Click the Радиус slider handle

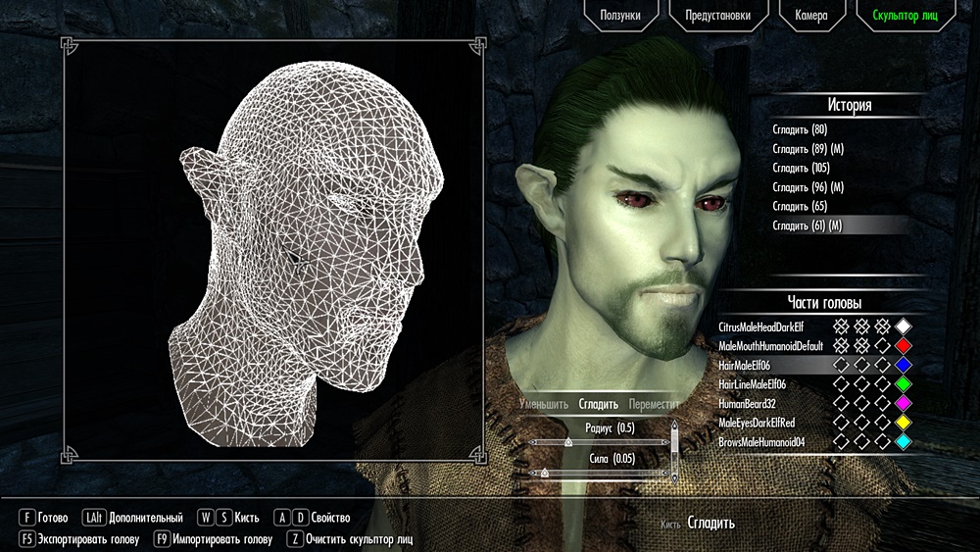[x=568, y=442]
